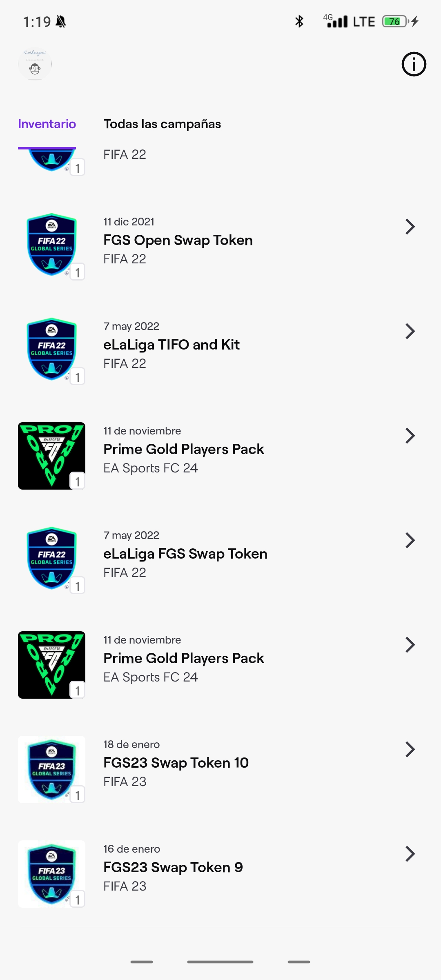Image resolution: width=441 pixels, height=980 pixels.
Task: Tap the info icon at top right
Action: [x=414, y=64]
